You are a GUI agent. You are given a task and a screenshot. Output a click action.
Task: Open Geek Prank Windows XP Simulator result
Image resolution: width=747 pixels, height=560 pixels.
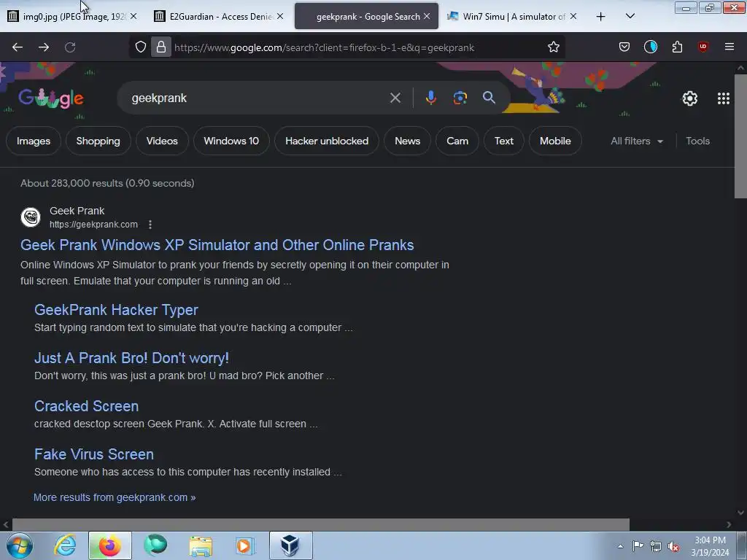(x=217, y=245)
